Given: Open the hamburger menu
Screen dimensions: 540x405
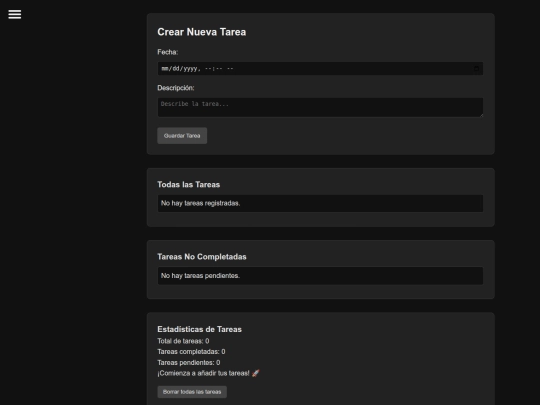Looking at the screenshot, I should coord(15,14).
